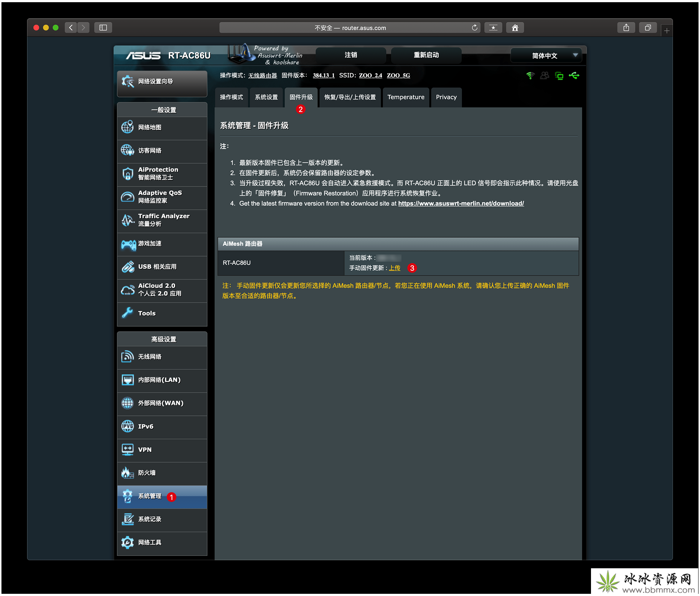Open AiProtection 智能网络卫士
Screen dimensions: 700x596
click(162, 174)
